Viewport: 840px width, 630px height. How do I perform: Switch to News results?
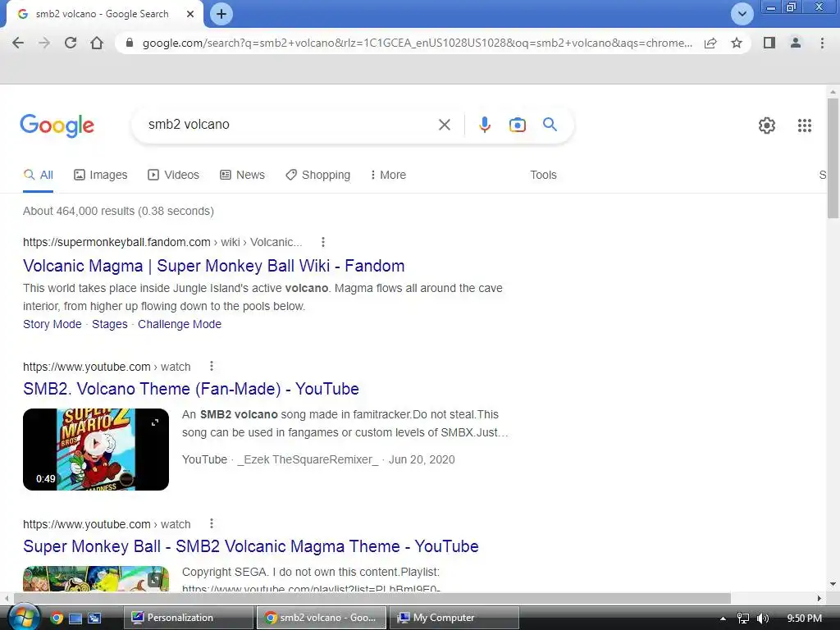tap(242, 175)
